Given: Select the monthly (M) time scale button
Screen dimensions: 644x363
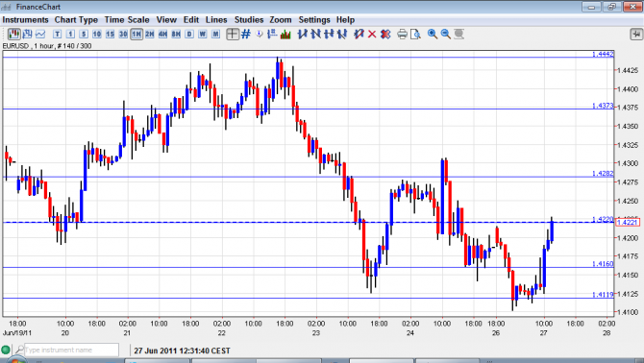Looking at the screenshot, I should point(215,34).
